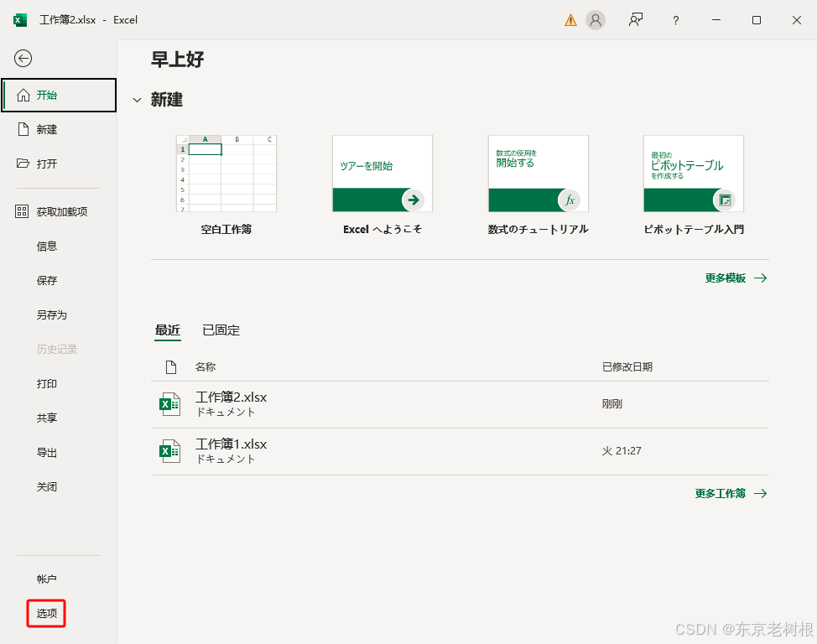Click the fx icon on formula tutorial card
This screenshot has width=817, height=644.
point(569,200)
